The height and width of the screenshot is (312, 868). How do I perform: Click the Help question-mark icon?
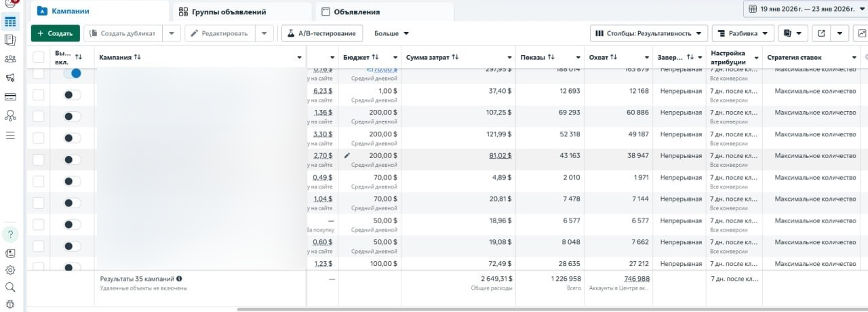click(10, 234)
